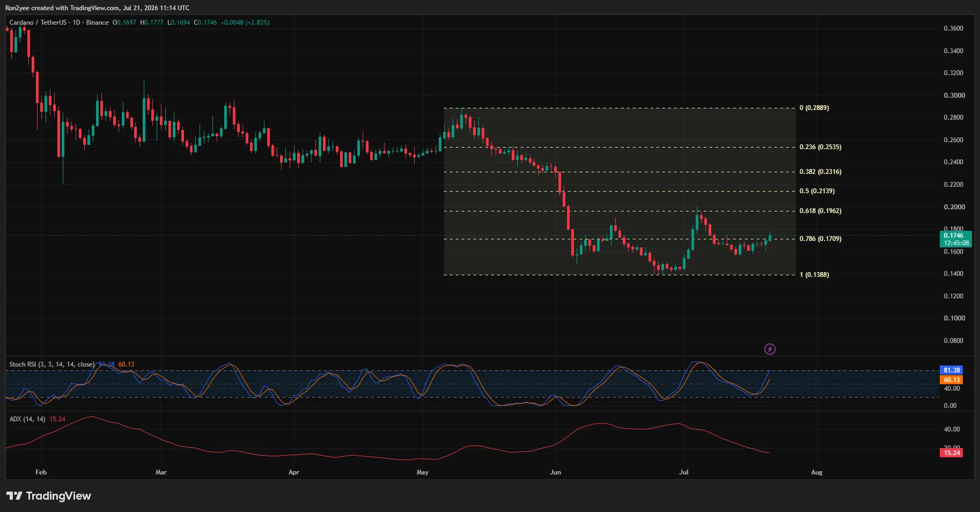Image resolution: width=980 pixels, height=512 pixels.
Task: Click the orange Stoch RSI value tag 60.13
Action: tap(952, 380)
